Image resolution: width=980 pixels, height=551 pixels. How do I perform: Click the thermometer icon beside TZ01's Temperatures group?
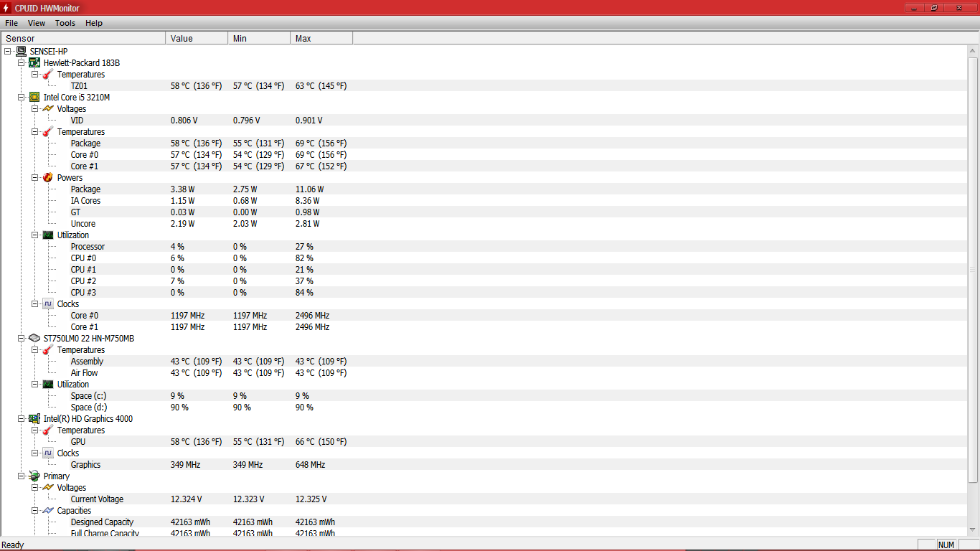point(48,75)
